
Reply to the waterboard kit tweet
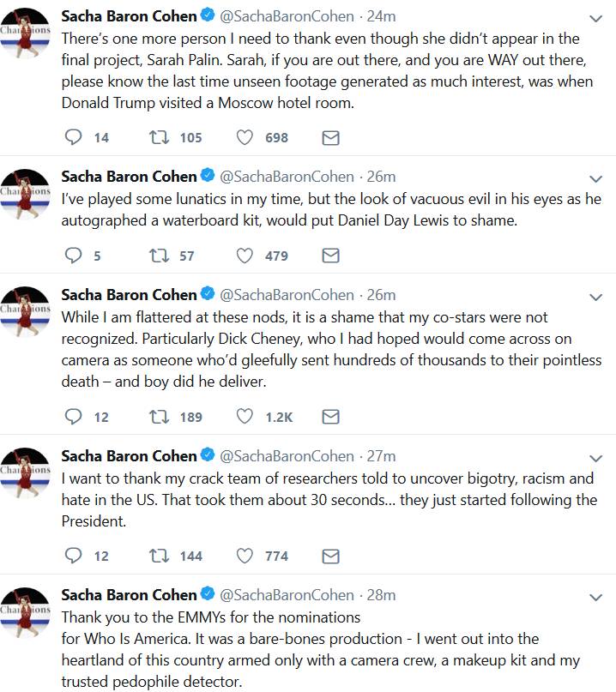75,256
